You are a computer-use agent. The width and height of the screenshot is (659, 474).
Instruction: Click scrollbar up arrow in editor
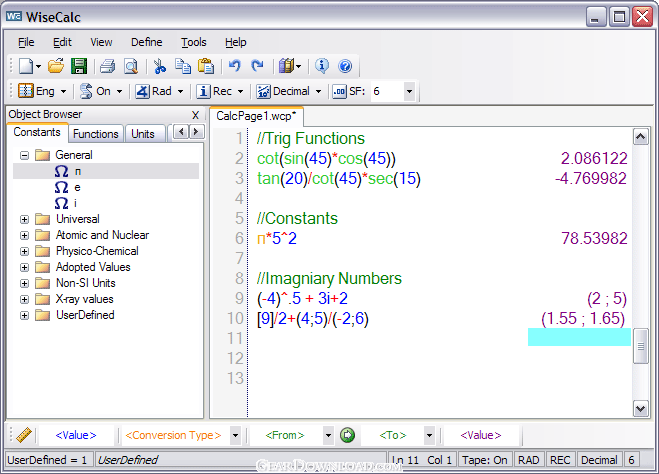pyautogui.click(x=641, y=137)
